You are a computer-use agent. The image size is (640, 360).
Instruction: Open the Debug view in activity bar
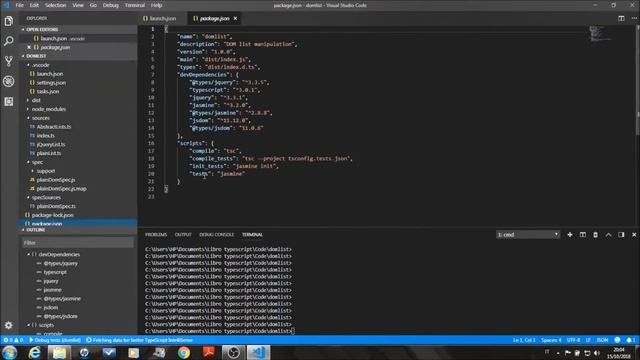(x=9, y=81)
